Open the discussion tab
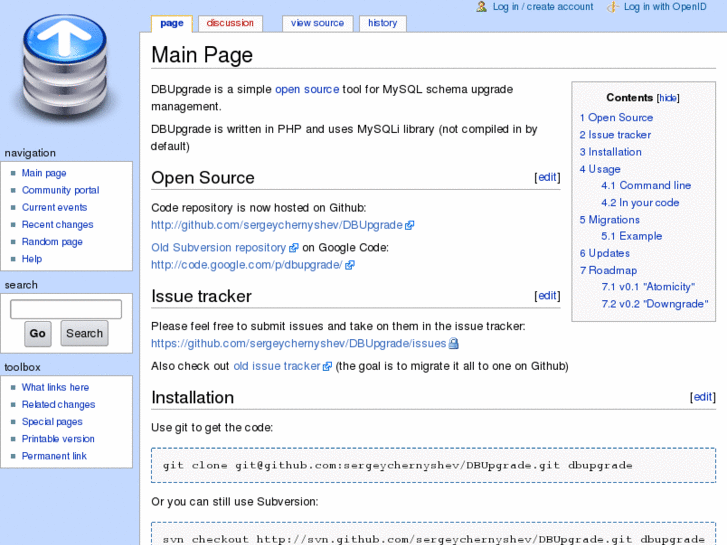Screen dimensions: 727x545 tap(230, 23)
